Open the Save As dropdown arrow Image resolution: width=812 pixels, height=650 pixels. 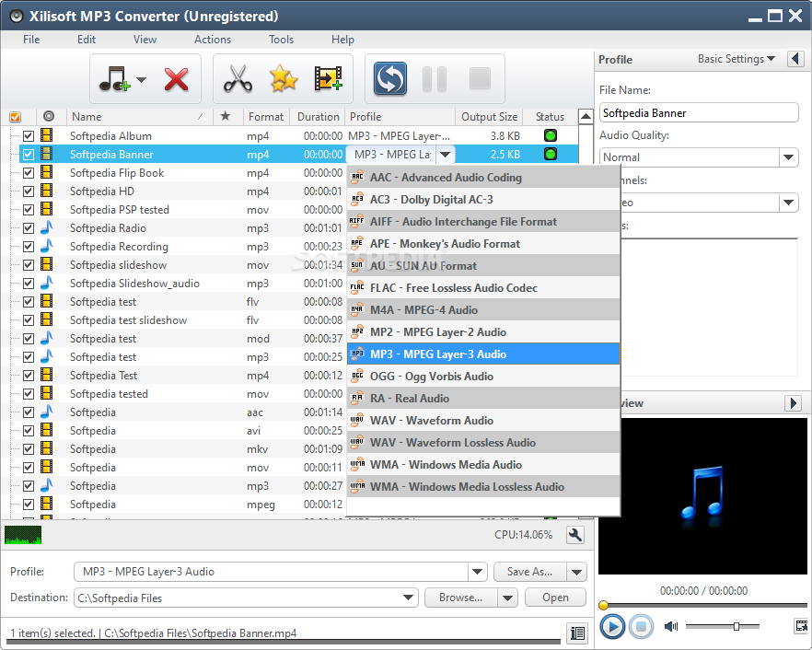[576, 572]
